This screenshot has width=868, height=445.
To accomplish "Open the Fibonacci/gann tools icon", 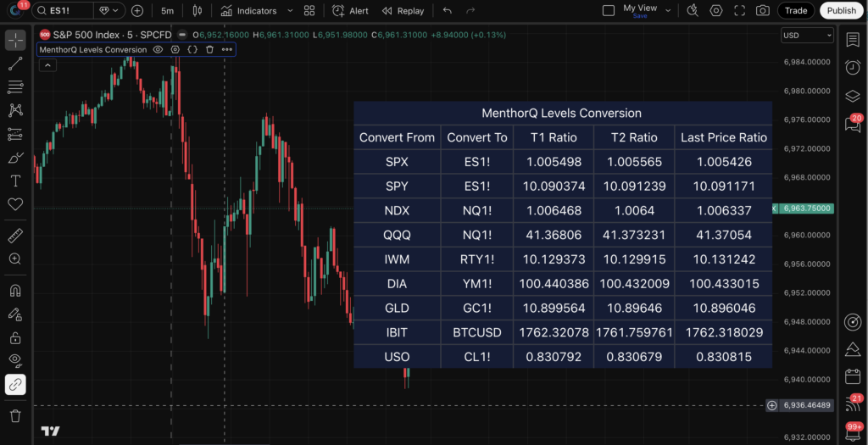I will tap(15, 87).
